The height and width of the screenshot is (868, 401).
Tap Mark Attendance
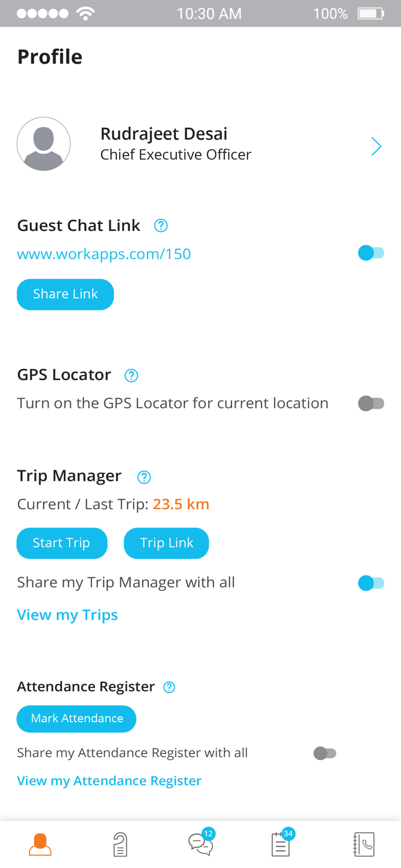tap(76, 718)
